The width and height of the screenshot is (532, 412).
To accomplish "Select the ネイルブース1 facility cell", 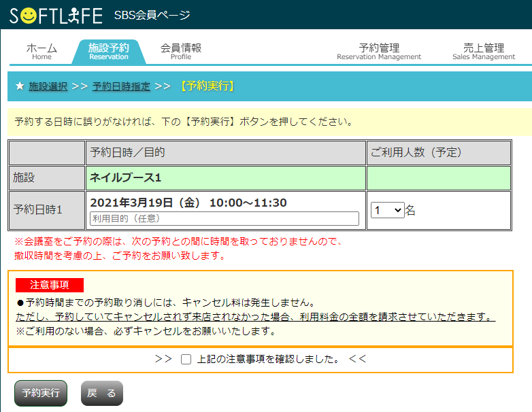I will pyautogui.click(x=126, y=177).
